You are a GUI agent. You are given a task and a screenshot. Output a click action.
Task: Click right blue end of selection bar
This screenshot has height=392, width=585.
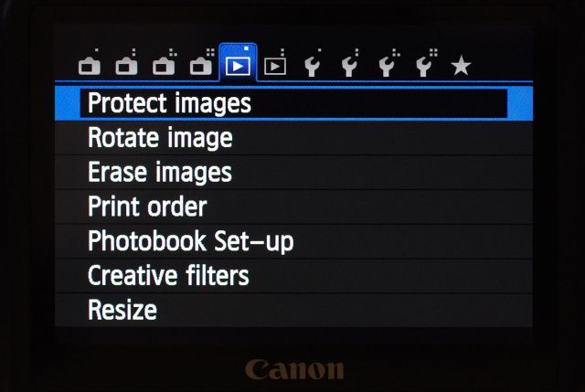click(x=520, y=103)
